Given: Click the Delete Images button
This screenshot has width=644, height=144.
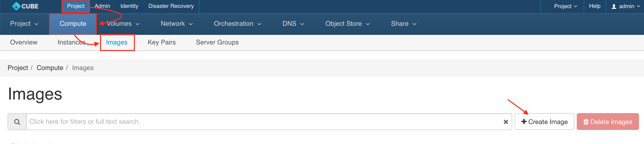Looking at the screenshot, I should click(608, 122).
